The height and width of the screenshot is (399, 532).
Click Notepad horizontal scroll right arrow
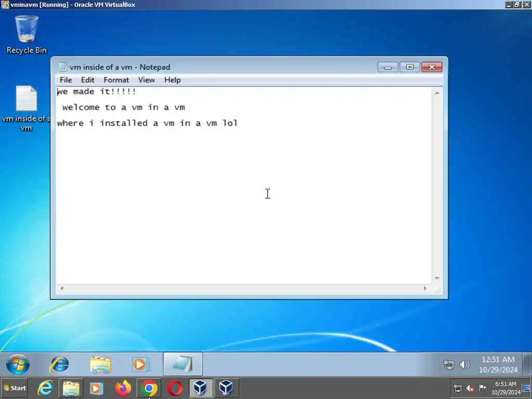425,288
